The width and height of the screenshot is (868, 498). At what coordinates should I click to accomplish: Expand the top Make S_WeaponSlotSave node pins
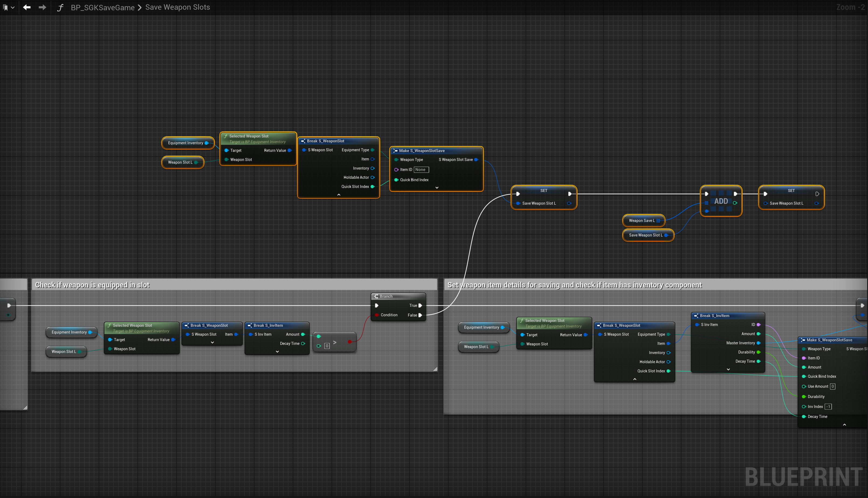(x=437, y=187)
